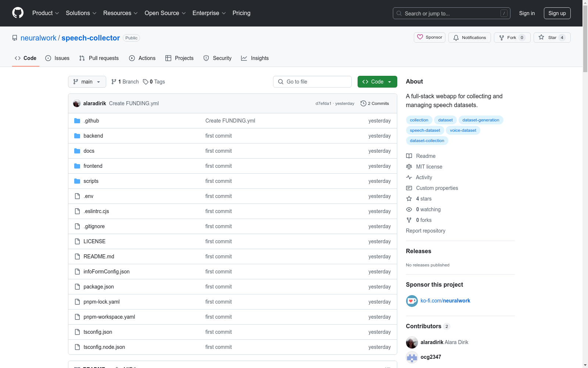Screen dimensions: 588x368
Task: Expand the Open Source menu
Action: 165,13
